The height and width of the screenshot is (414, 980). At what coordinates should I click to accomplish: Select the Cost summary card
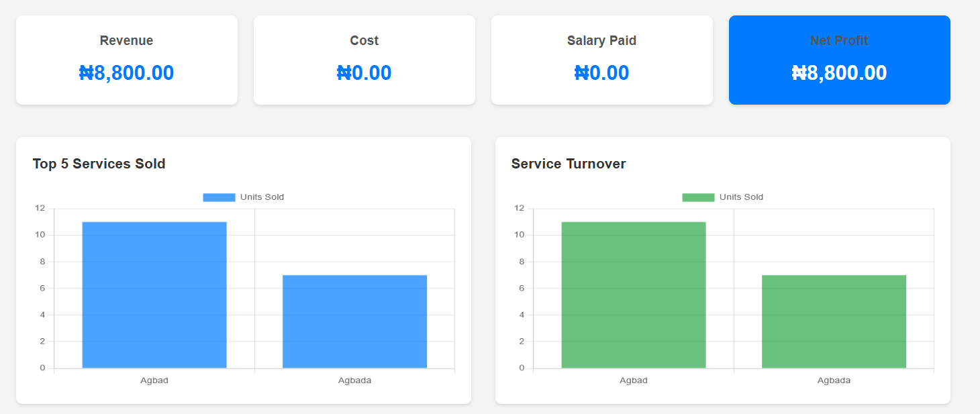(364, 60)
